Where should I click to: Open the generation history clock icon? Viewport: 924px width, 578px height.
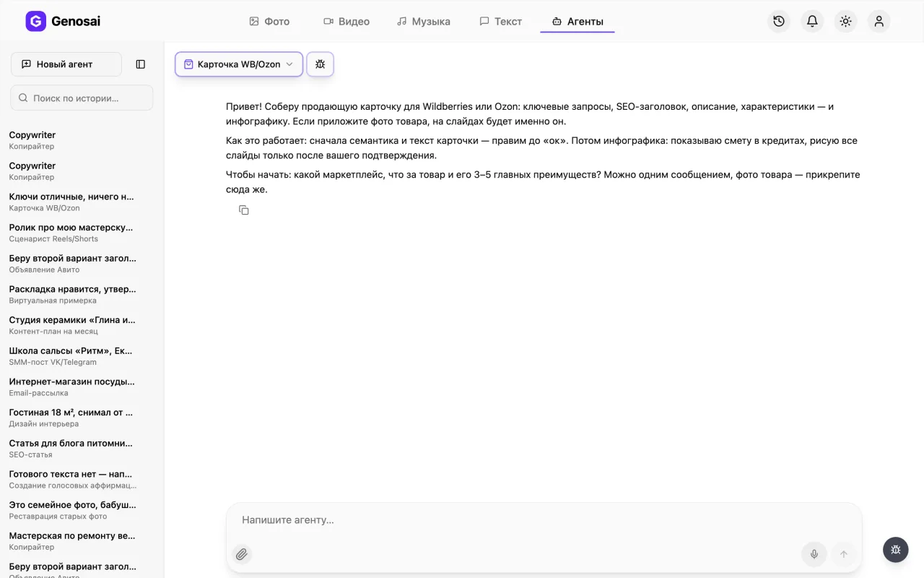click(779, 22)
